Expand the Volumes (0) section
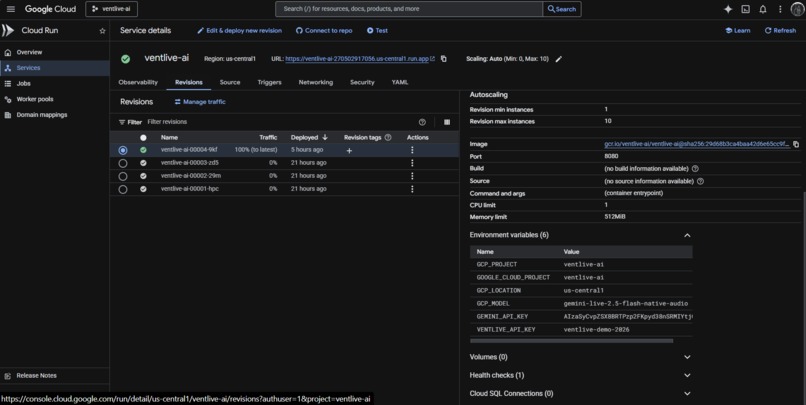The width and height of the screenshot is (806, 405). [687, 357]
